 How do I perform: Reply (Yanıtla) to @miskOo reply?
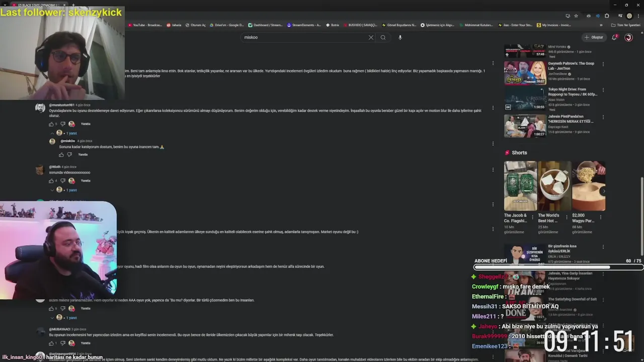tap(83, 154)
